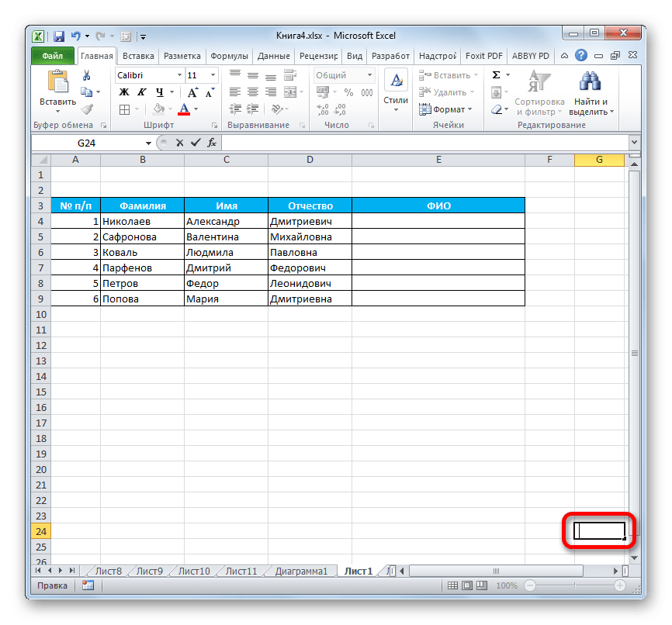Screen dimensions: 672x625
Task: Toggle align text right
Action: coord(271,92)
